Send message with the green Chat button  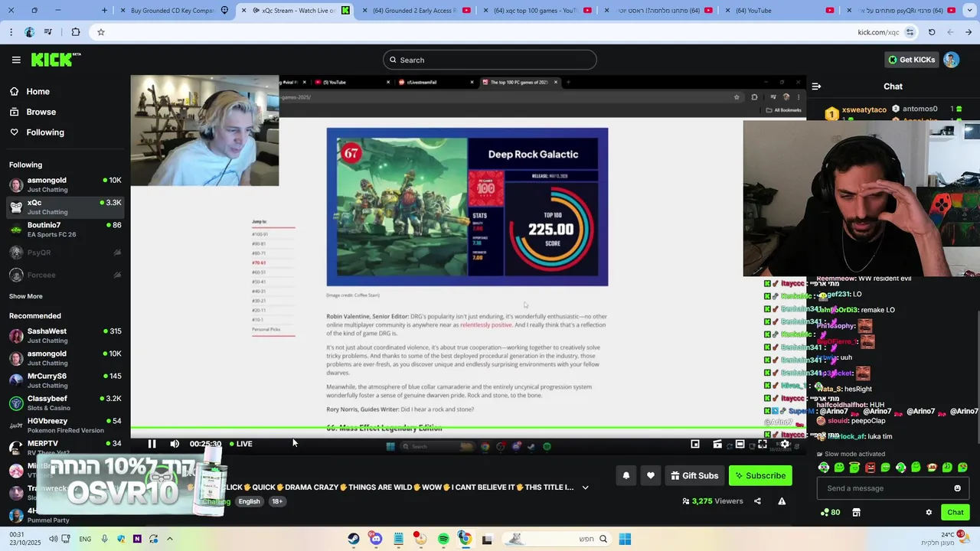click(x=955, y=513)
